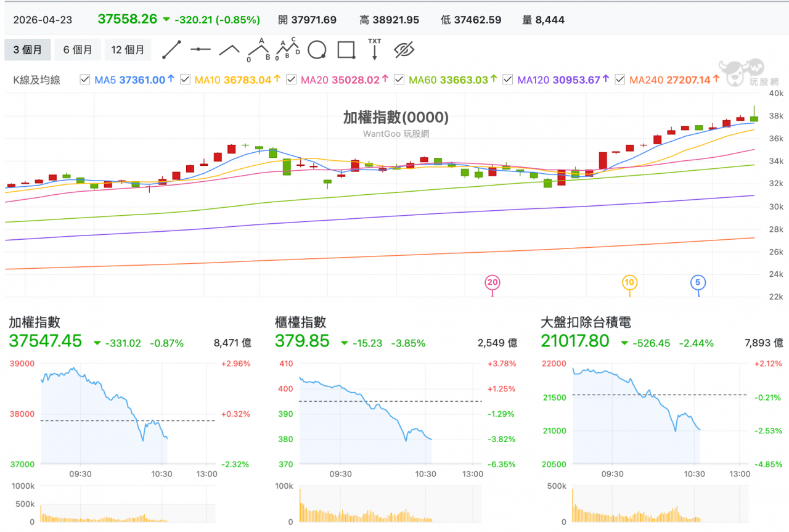Select the A-B-C-D wave pattern tool

pyautogui.click(x=287, y=49)
